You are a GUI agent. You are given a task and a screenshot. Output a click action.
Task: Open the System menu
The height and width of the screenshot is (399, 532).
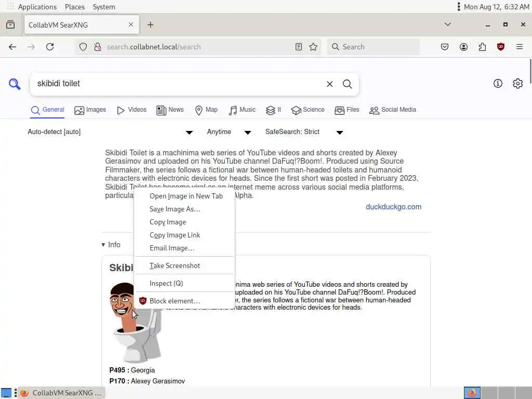click(104, 7)
